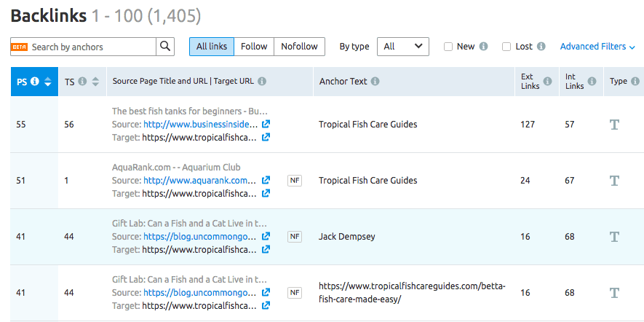Viewport: 644px width, 322px height.
Task: Check the Lost backlinks checkbox
Action: click(506, 47)
